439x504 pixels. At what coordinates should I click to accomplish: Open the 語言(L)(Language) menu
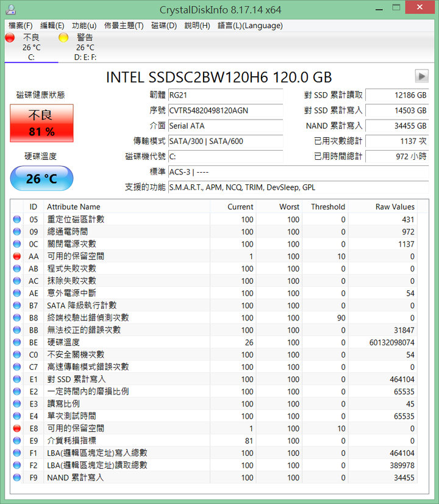coord(250,26)
